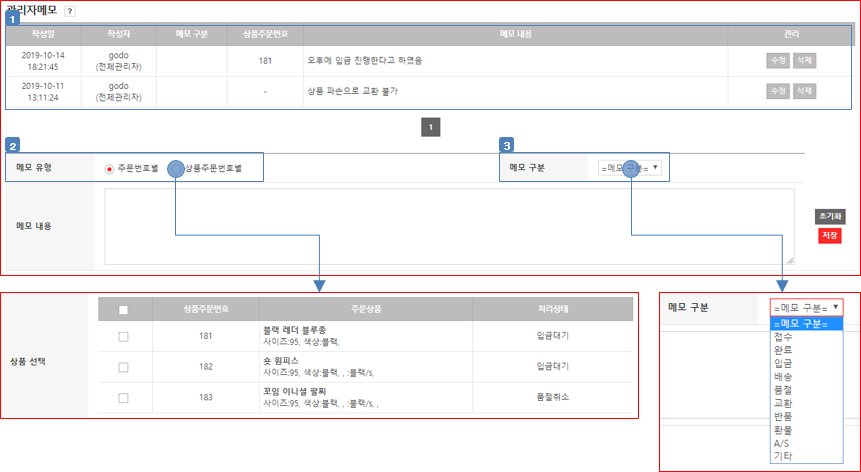861x472 pixels.
Task: Check the box for product order 181
Action: (x=124, y=336)
